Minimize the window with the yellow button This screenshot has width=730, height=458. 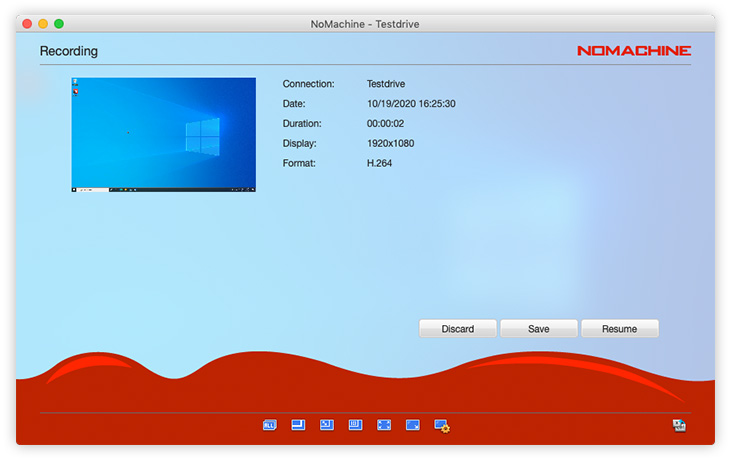[43, 23]
